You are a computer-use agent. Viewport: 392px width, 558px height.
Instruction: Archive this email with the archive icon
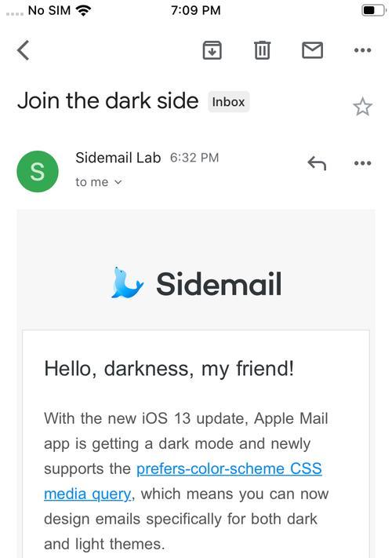212,50
